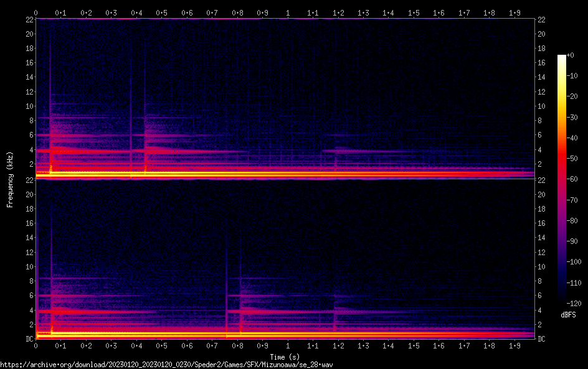Select the "0.5" tick on the bottom time axis
588x369 pixels.
tap(161, 345)
